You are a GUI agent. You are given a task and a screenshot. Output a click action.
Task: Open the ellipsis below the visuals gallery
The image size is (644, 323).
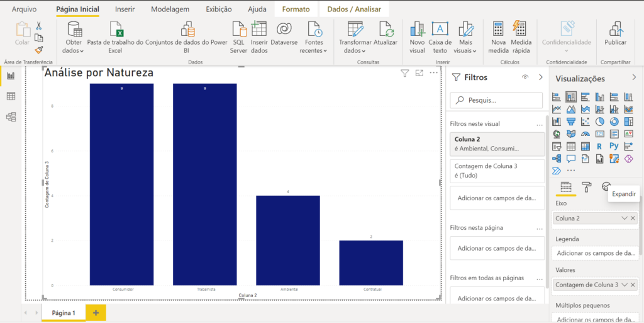pos(571,171)
